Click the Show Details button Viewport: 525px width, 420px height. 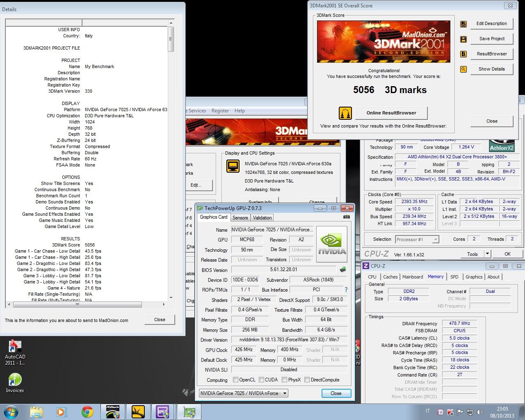(491, 69)
